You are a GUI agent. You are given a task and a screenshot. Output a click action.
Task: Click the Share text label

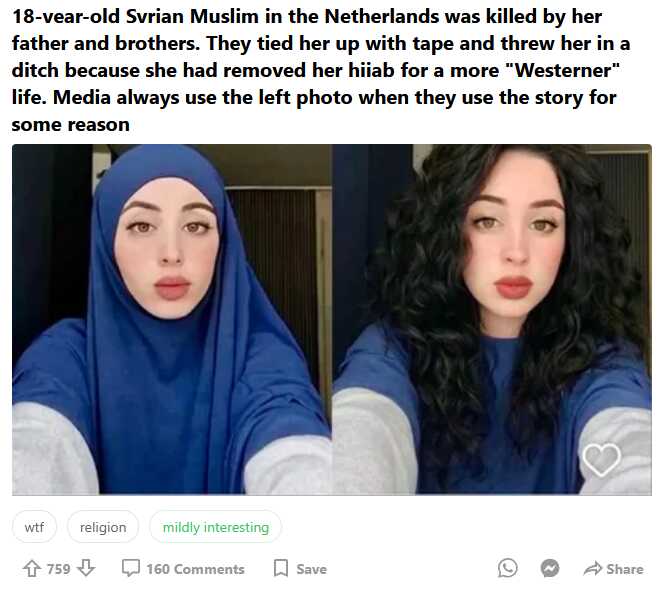click(625, 569)
